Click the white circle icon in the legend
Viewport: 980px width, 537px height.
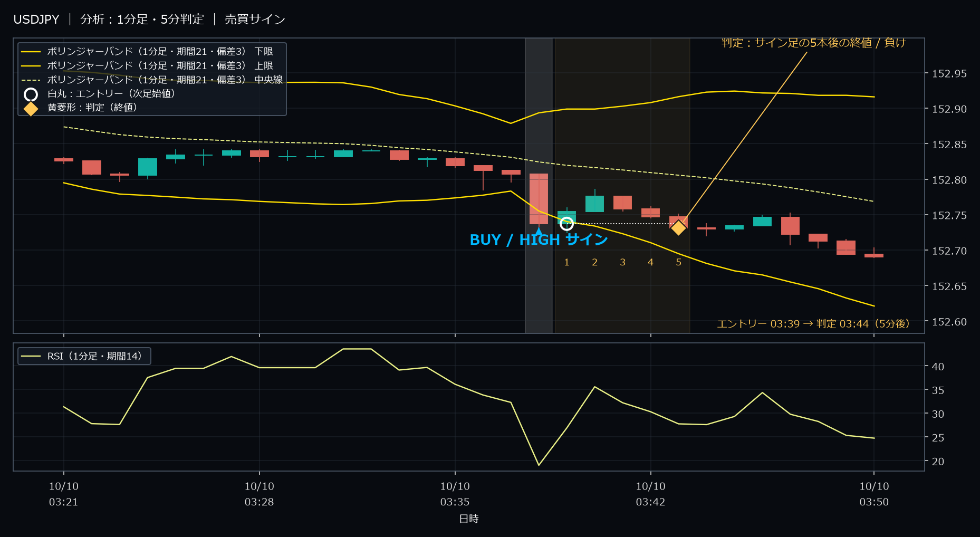(31, 94)
